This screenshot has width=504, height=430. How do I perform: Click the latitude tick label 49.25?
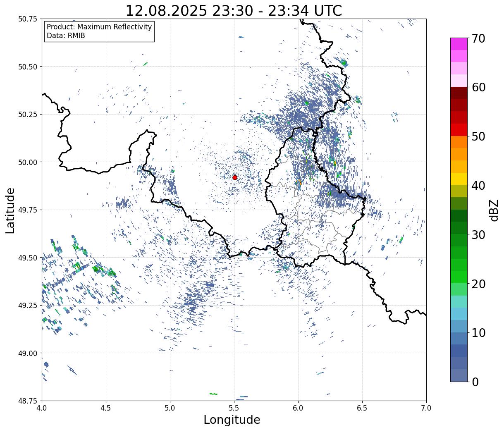[x=28, y=306]
